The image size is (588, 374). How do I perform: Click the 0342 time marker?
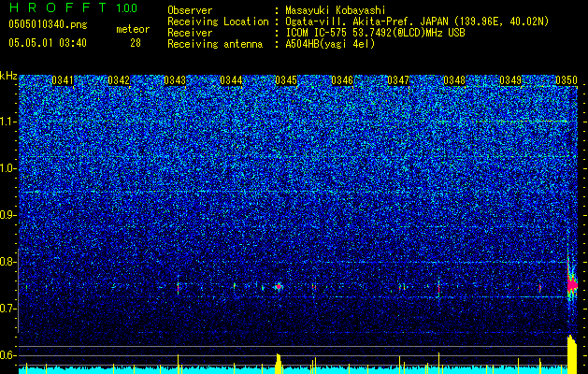[x=119, y=80]
